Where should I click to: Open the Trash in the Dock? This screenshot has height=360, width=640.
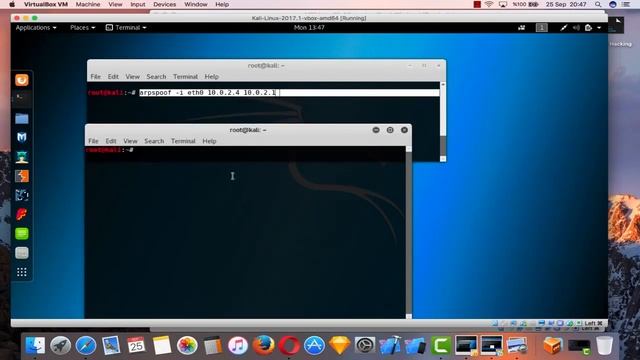pyautogui.click(x=604, y=345)
